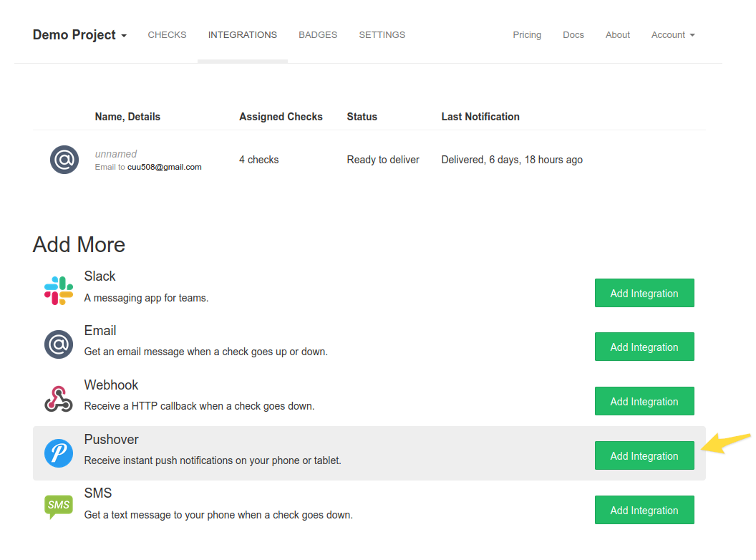Add an SMS integration
756x560 pixels.
pyautogui.click(x=644, y=510)
